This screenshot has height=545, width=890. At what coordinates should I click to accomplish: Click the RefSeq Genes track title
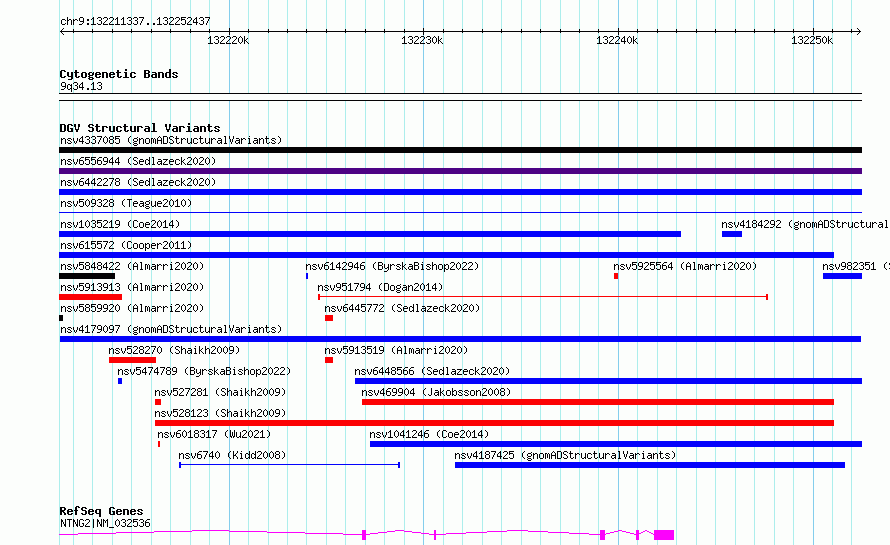tap(101, 511)
